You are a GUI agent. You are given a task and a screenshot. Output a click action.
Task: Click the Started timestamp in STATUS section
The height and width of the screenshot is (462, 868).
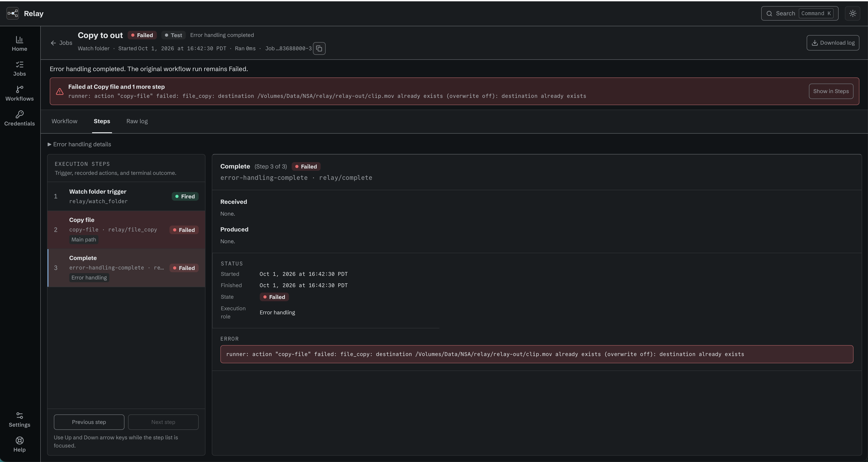[303, 274]
